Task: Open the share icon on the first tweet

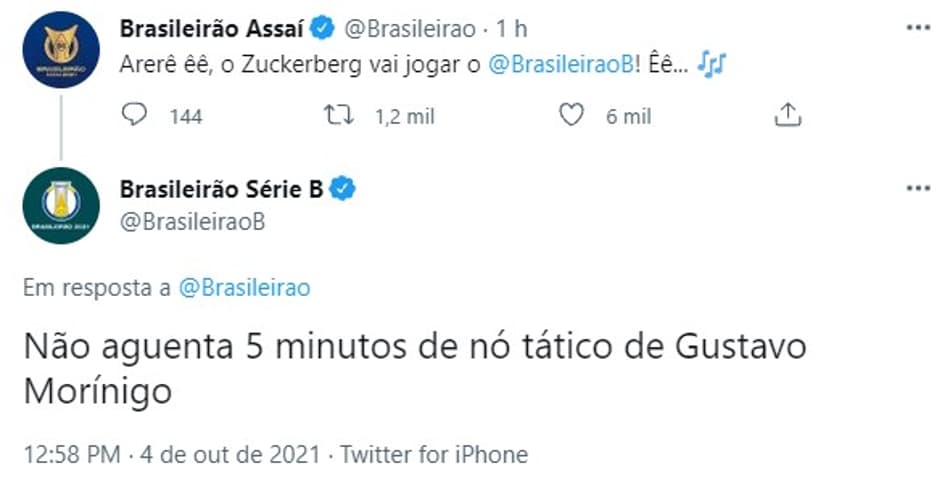Action: tap(788, 114)
